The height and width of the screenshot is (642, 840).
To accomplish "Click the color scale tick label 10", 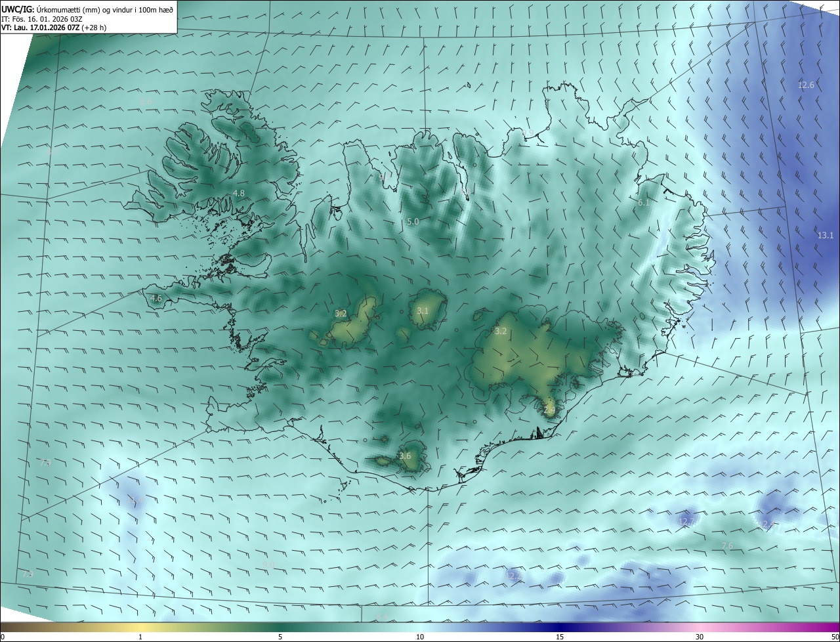I will 420,637.
